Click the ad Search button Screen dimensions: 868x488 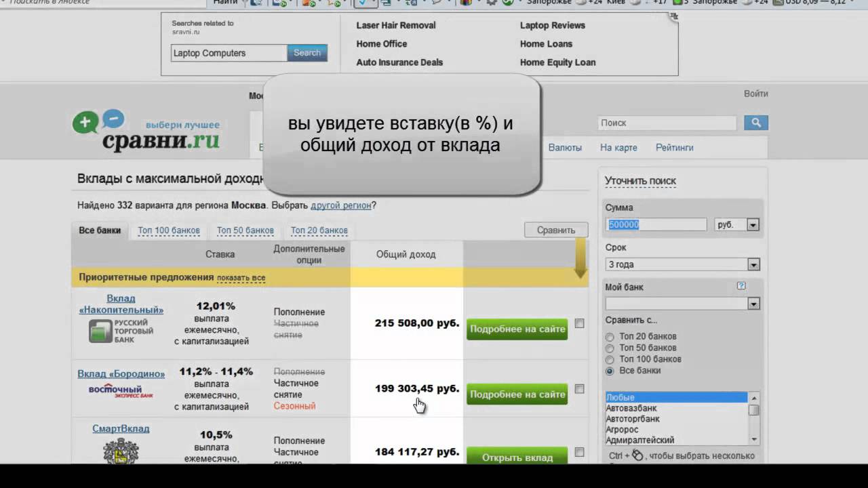pyautogui.click(x=307, y=53)
